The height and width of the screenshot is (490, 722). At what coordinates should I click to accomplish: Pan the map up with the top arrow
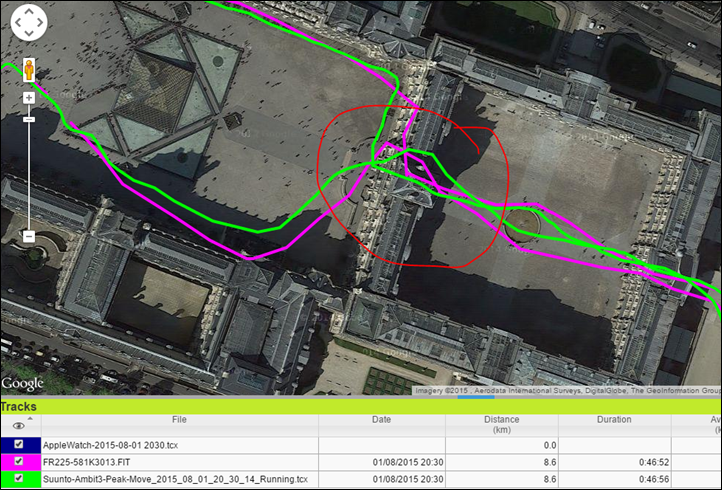pos(29,12)
